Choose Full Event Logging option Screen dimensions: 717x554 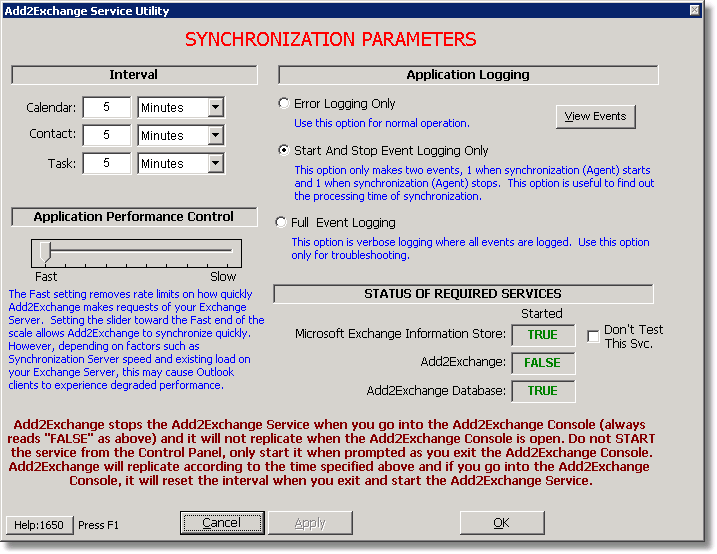pos(281,223)
